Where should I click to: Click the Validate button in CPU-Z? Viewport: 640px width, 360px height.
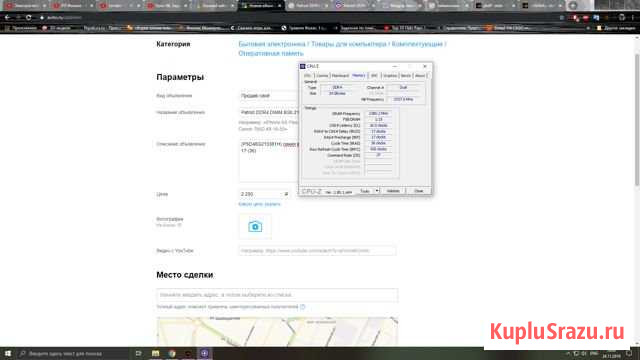tap(393, 191)
